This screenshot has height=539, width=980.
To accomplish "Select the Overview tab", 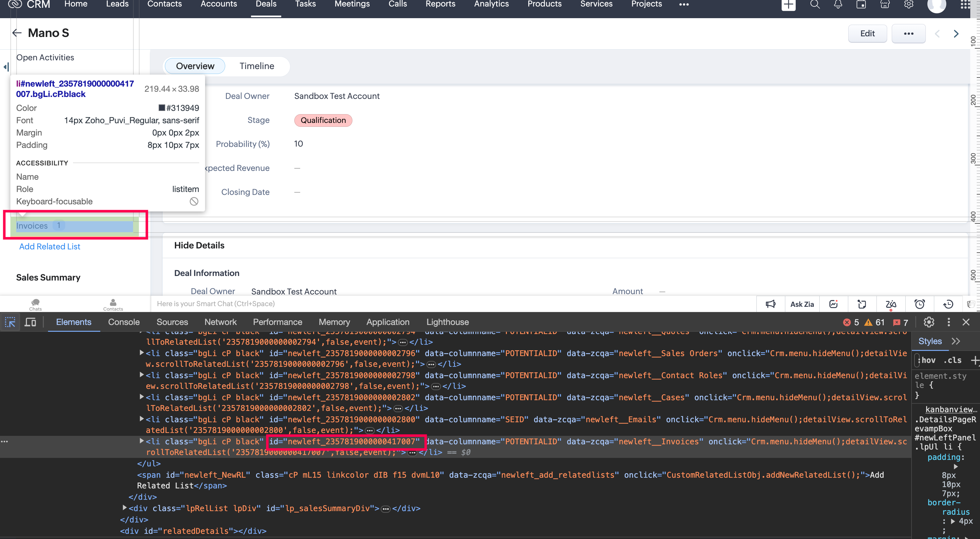I will click(195, 66).
